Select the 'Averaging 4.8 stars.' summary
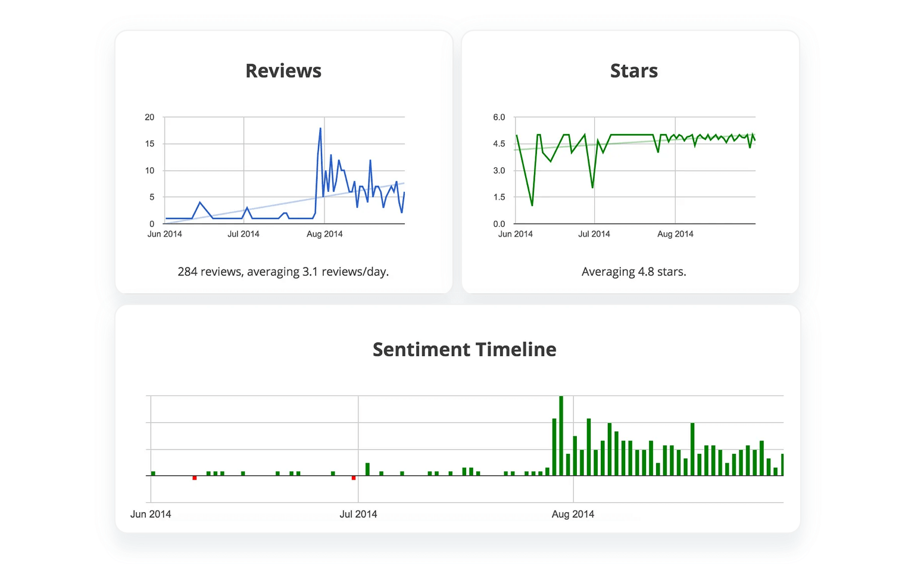This screenshot has height=573, width=924. coord(633,272)
